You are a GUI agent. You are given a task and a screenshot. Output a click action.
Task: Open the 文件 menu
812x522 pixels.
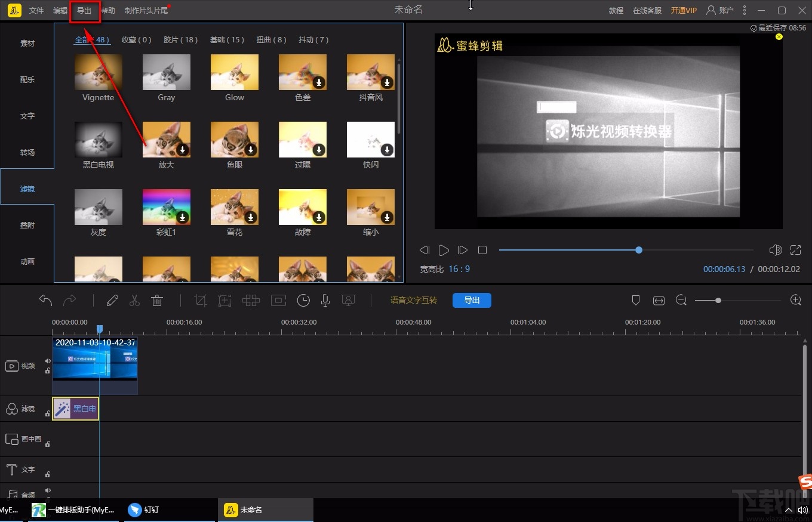click(x=36, y=11)
